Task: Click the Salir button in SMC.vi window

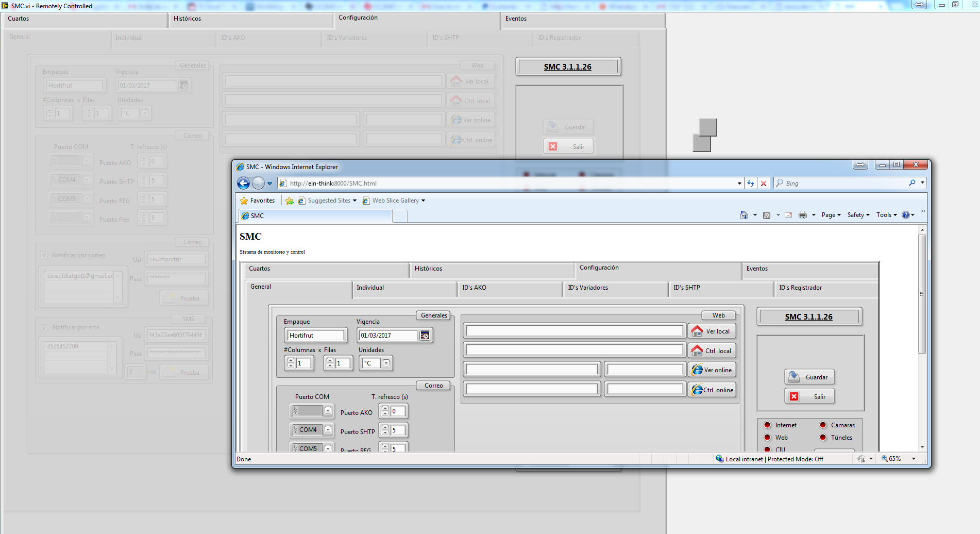Action: (x=568, y=147)
